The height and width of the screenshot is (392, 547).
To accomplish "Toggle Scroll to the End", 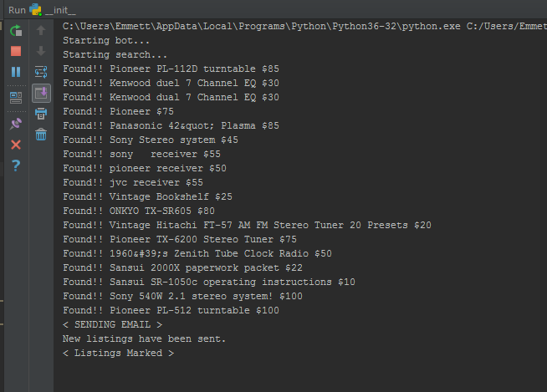I will pos(41,93).
